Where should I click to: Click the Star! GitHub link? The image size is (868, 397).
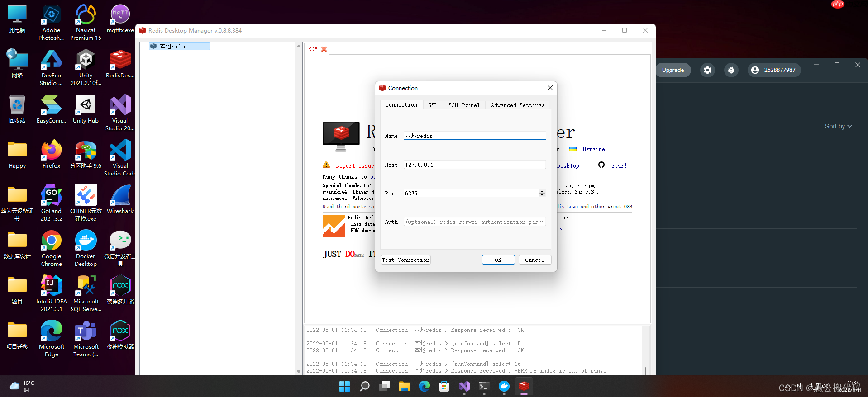click(619, 166)
